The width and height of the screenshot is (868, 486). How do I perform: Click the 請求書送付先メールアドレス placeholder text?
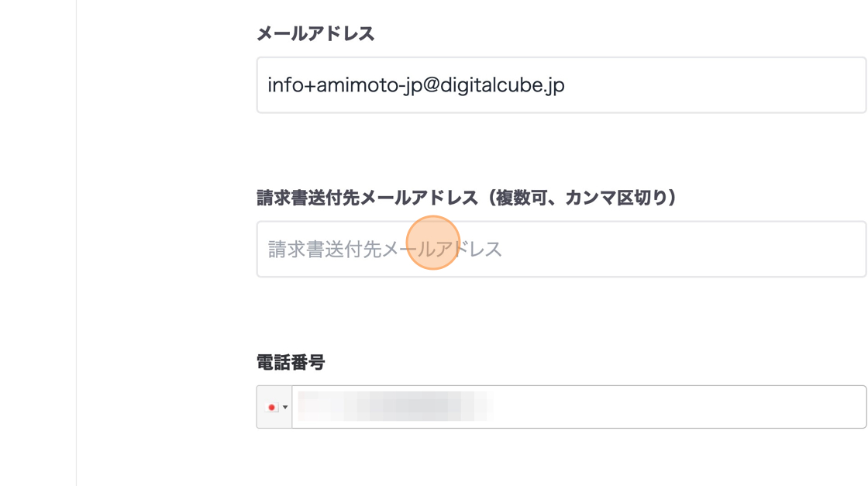click(x=384, y=249)
